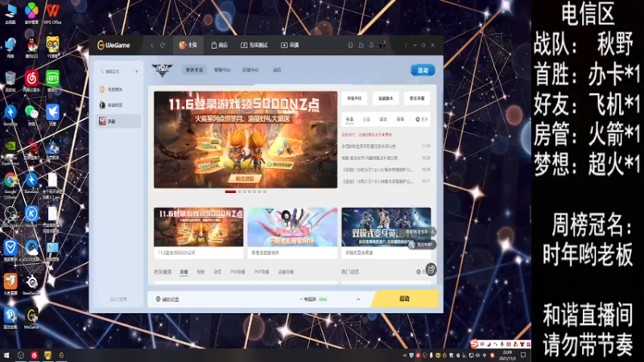The width and height of the screenshot is (644, 362).
Task: Select the 武器攻略 filter
Action: pyautogui.click(x=286, y=272)
